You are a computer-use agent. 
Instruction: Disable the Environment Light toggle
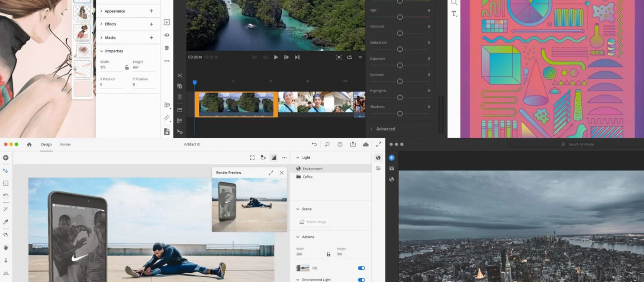click(x=361, y=279)
